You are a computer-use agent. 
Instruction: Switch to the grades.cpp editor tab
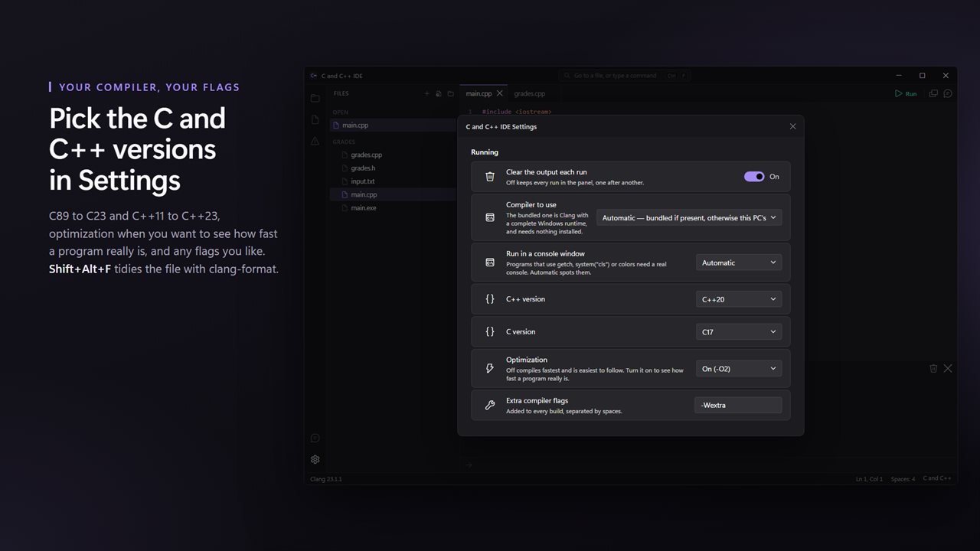coord(530,93)
